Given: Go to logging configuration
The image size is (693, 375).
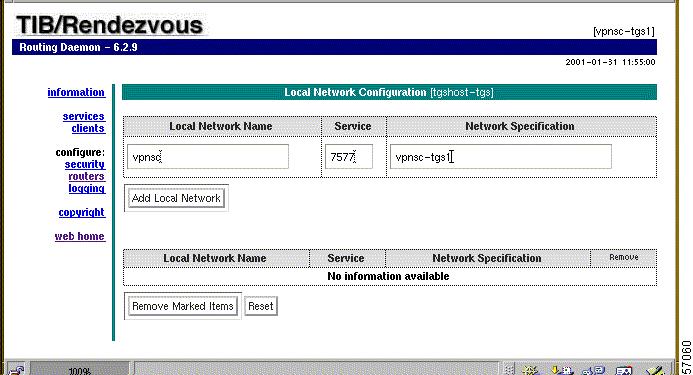Looking at the screenshot, I should click(x=87, y=188).
